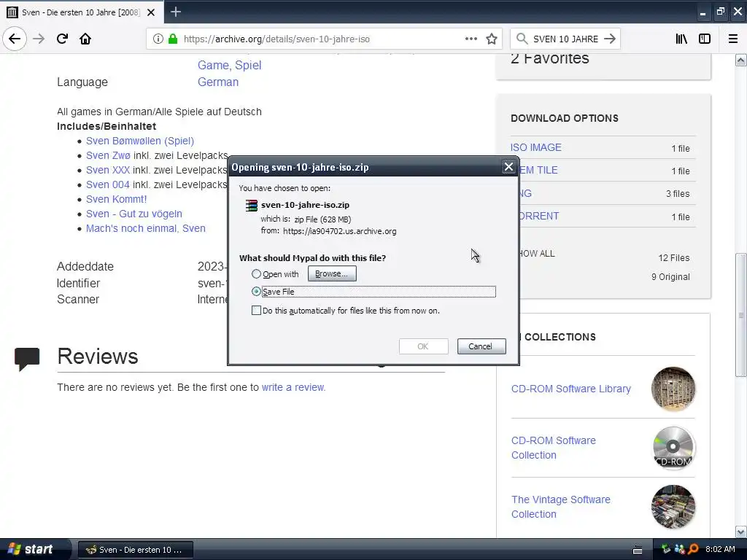Show site information icon in address bar

point(158,39)
